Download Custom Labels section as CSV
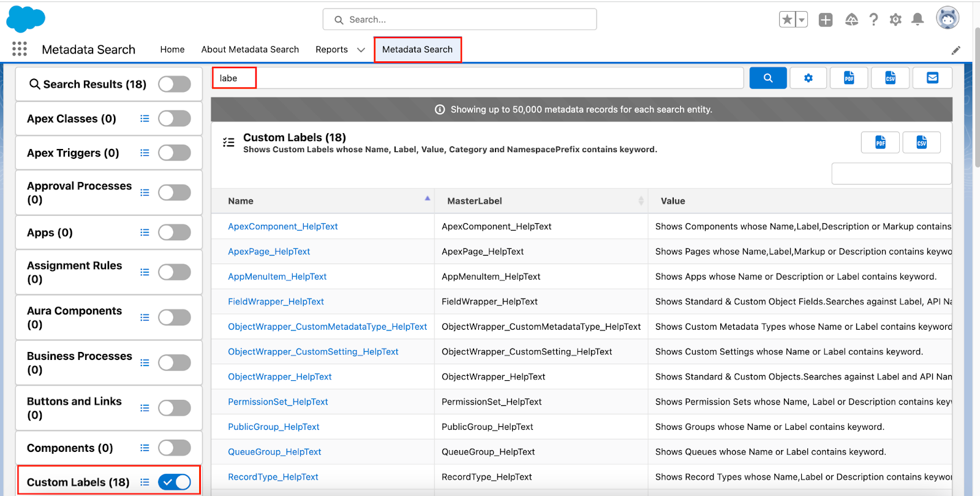 click(x=922, y=142)
